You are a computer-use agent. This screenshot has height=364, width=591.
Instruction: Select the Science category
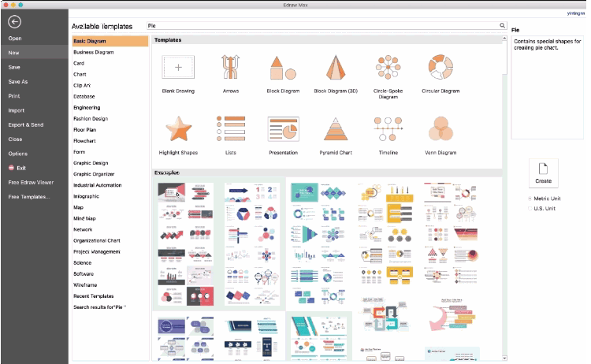[x=82, y=262]
